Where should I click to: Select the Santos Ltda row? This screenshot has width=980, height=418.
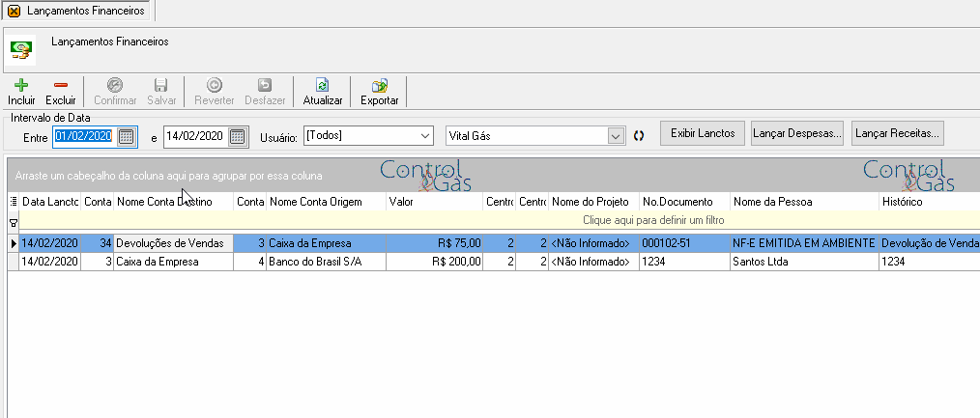(x=494, y=262)
